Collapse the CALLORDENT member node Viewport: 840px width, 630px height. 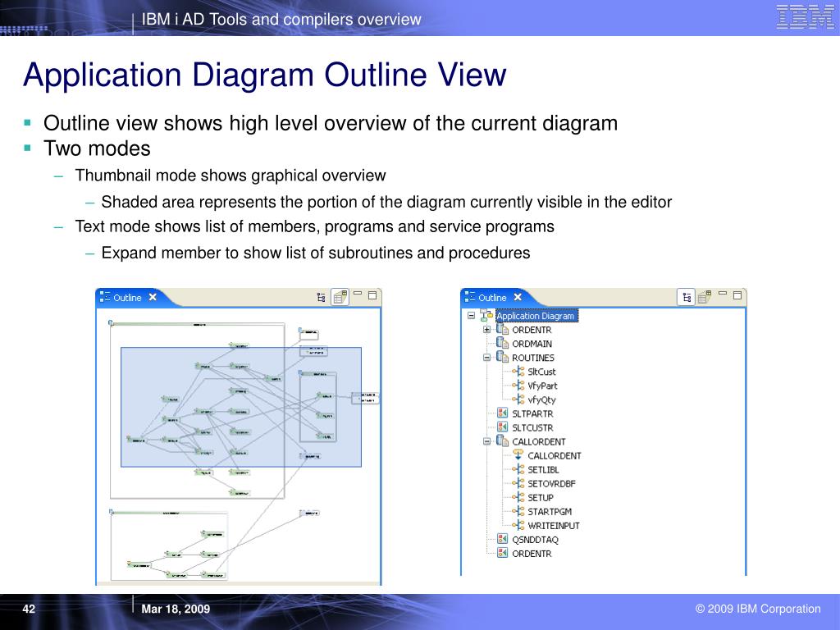[486, 441]
